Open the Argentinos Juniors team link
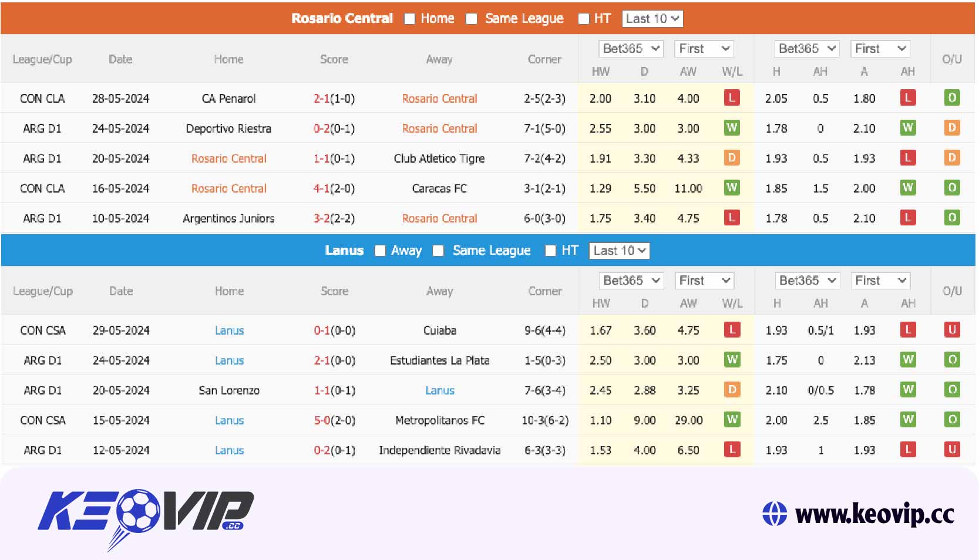The width and height of the screenshot is (979, 560). point(228,218)
